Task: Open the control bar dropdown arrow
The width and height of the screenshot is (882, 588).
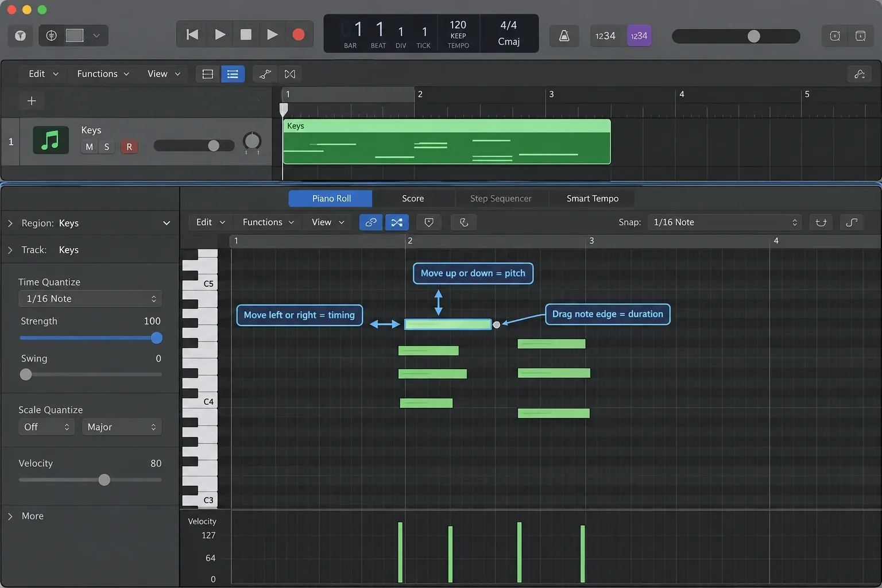Action: point(96,36)
